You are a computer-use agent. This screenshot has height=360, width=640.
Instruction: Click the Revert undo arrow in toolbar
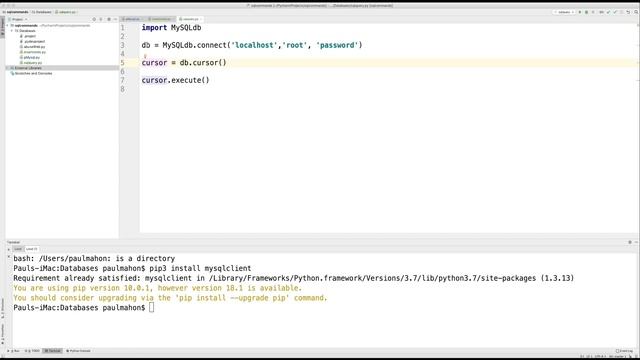(628, 12)
